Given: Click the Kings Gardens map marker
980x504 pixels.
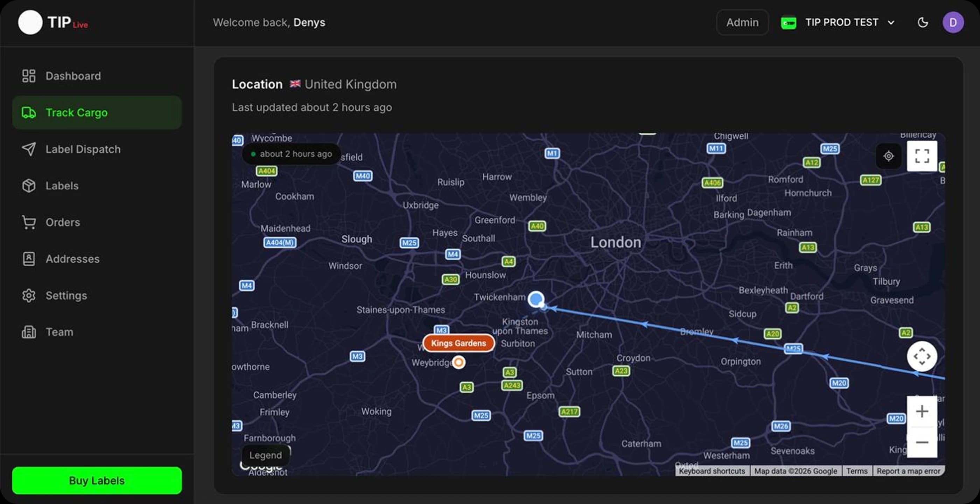Looking at the screenshot, I should coord(458,343).
